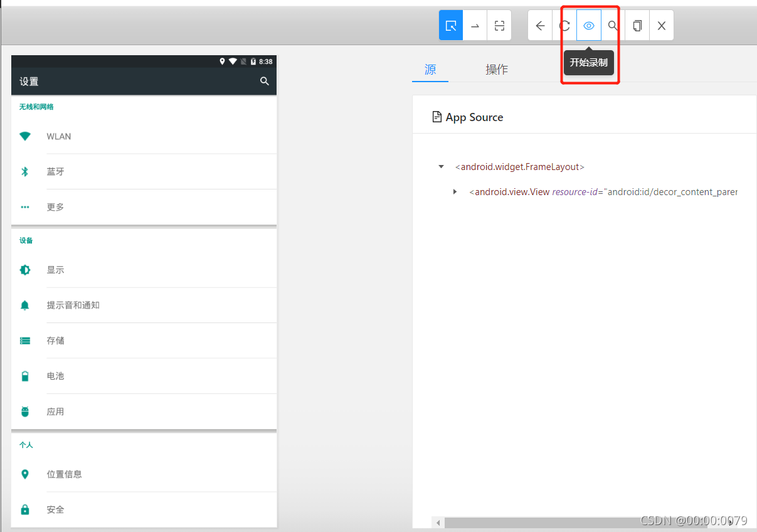Open the 电池 settings entry
The height and width of the screenshot is (532, 757).
point(144,376)
